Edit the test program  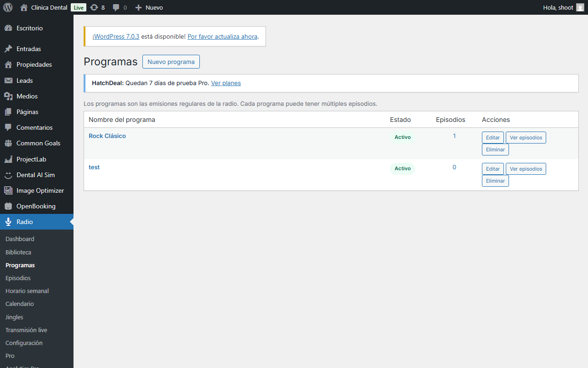click(x=493, y=169)
